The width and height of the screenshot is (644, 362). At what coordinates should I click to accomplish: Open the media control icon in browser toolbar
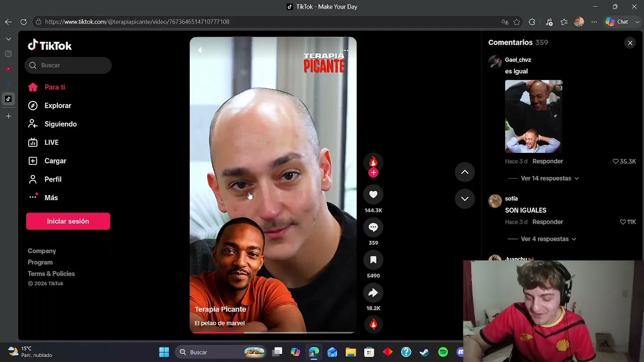549,22
